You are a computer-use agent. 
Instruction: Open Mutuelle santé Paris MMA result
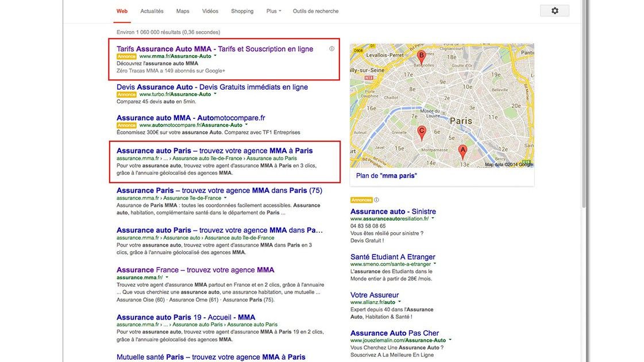pyautogui.click(x=211, y=357)
